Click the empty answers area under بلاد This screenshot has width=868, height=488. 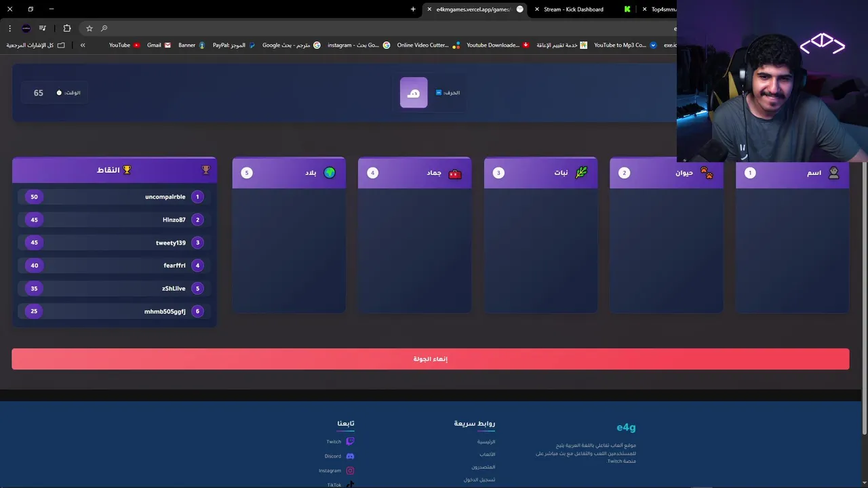[289, 250]
